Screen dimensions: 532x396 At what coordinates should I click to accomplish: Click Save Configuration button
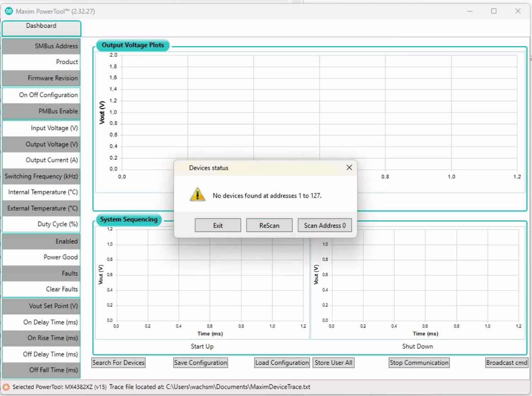coord(200,363)
